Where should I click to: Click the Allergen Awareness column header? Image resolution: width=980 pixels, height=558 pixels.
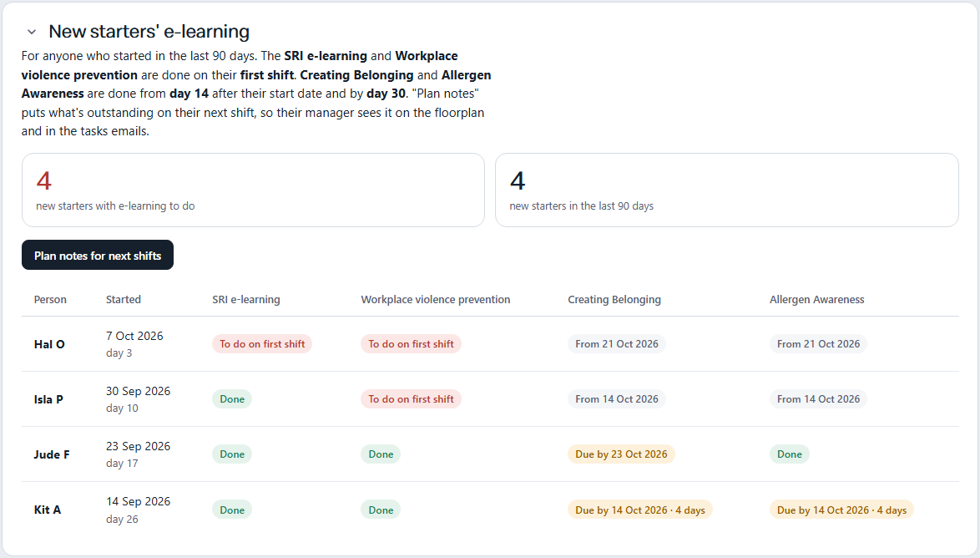816,300
